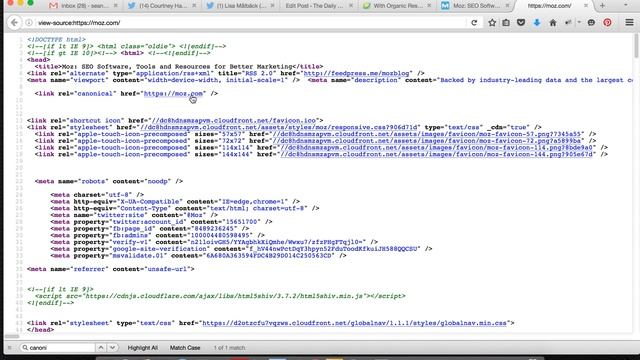Close the With Organic Res tab
This screenshot has height=360, width=640.
(x=429, y=6)
